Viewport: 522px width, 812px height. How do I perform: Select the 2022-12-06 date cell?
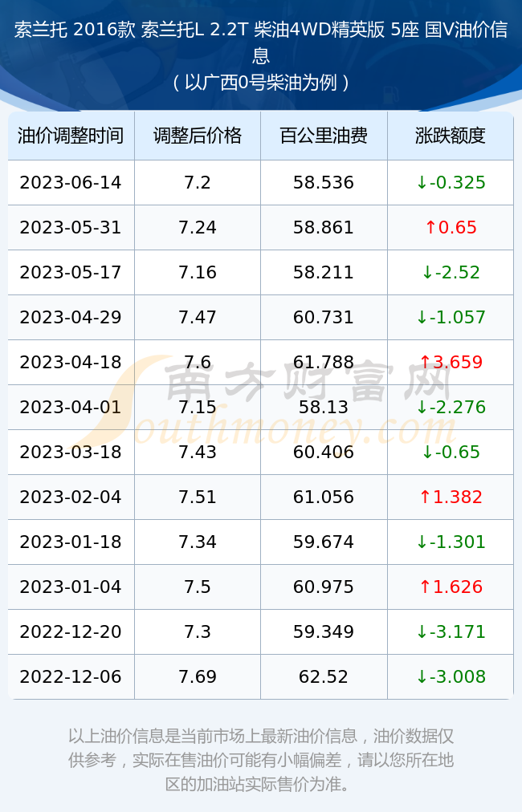pyautogui.click(x=71, y=676)
